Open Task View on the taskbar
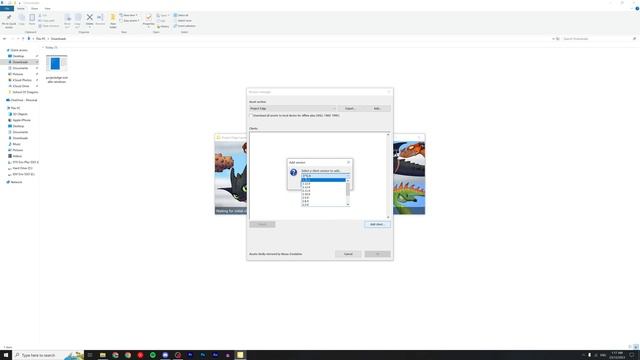The width and height of the screenshot is (640, 360). pyautogui.click(x=90, y=355)
